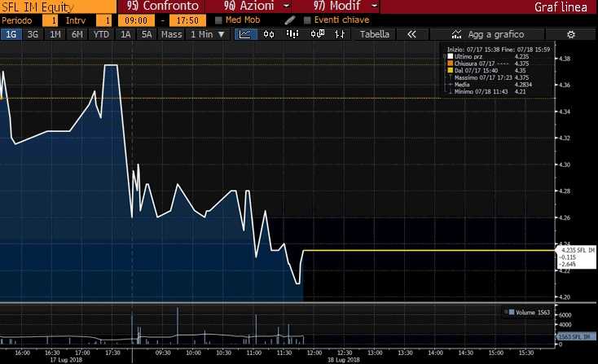Select the 5A range tab

tap(147, 34)
